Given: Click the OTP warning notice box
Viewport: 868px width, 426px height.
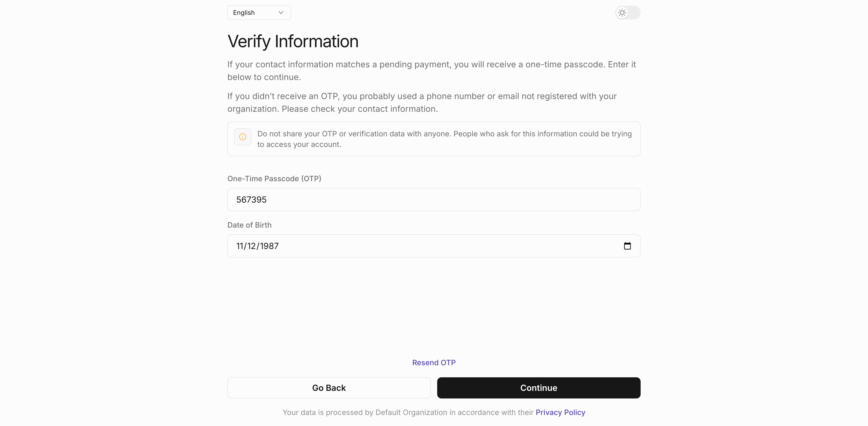Looking at the screenshot, I should pyautogui.click(x=434, y=139).
